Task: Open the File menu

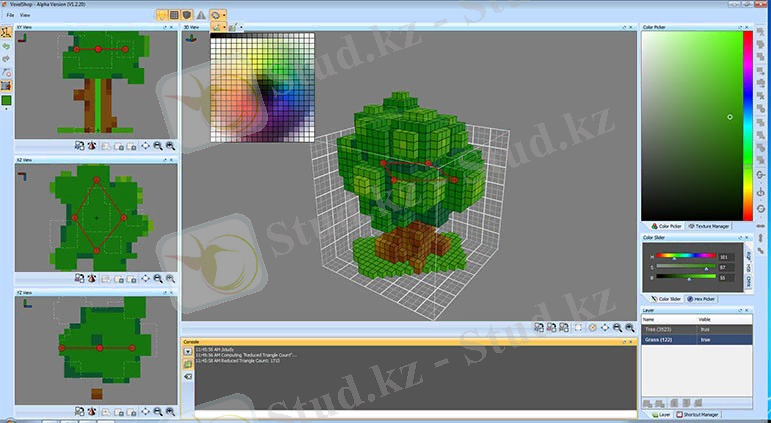Action: (10, 16)
